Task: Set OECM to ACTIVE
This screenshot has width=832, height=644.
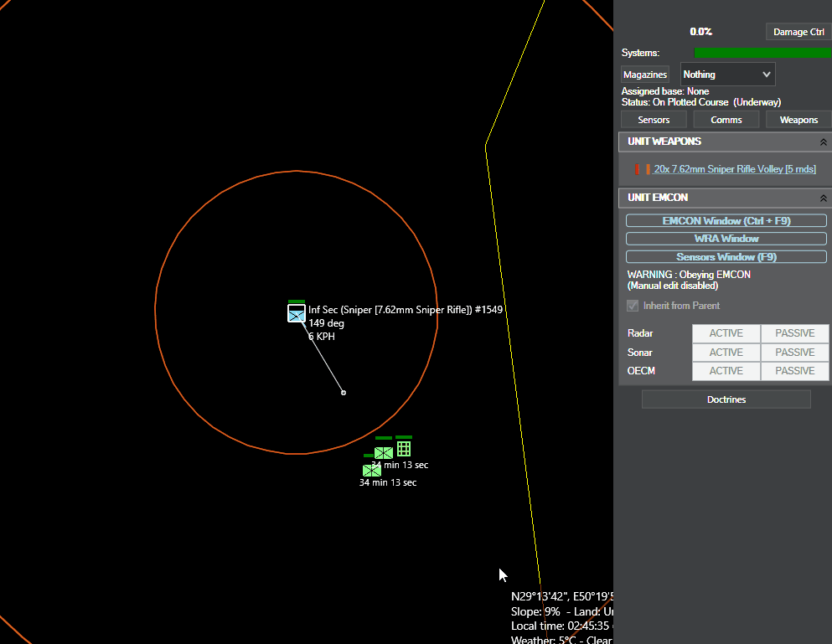Action: tap(726, 371)
